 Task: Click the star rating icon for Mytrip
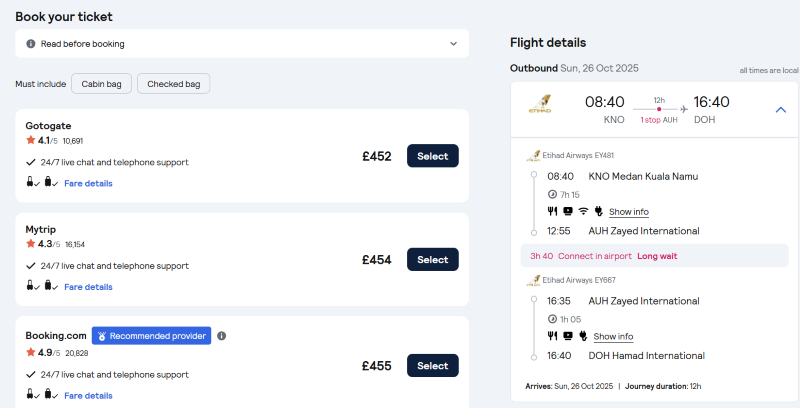(x=31, y=243)
